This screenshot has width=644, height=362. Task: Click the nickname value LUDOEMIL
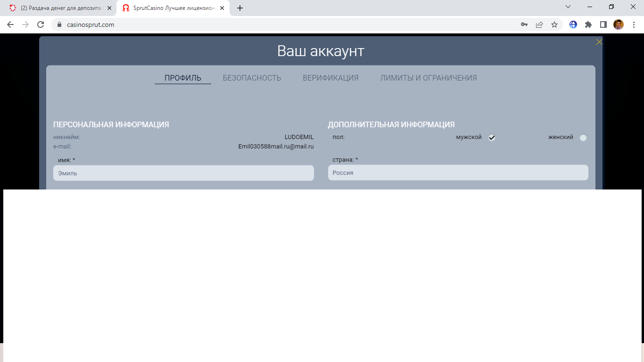tap(299, 137)
